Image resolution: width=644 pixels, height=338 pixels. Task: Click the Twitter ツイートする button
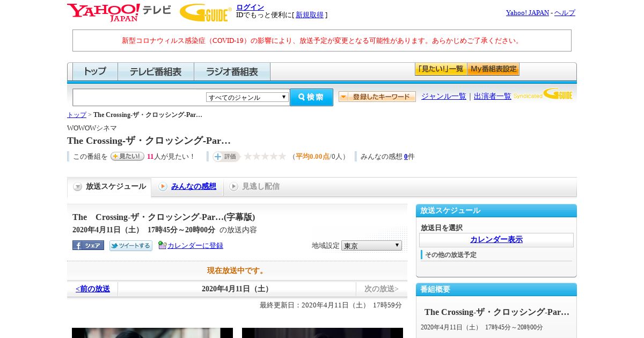point(131,245)
